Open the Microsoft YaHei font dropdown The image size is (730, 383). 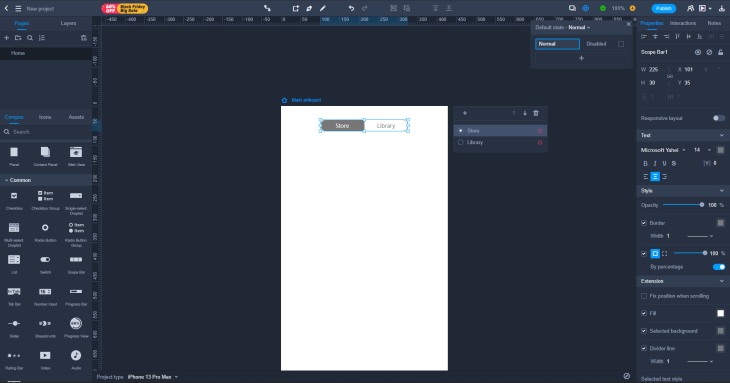click(x=663, y=150)
